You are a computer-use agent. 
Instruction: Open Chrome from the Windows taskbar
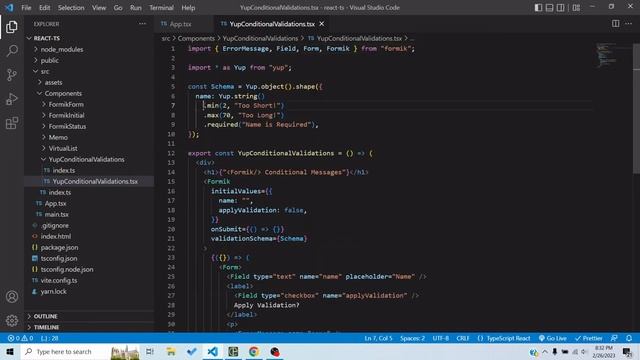[254, 352]
